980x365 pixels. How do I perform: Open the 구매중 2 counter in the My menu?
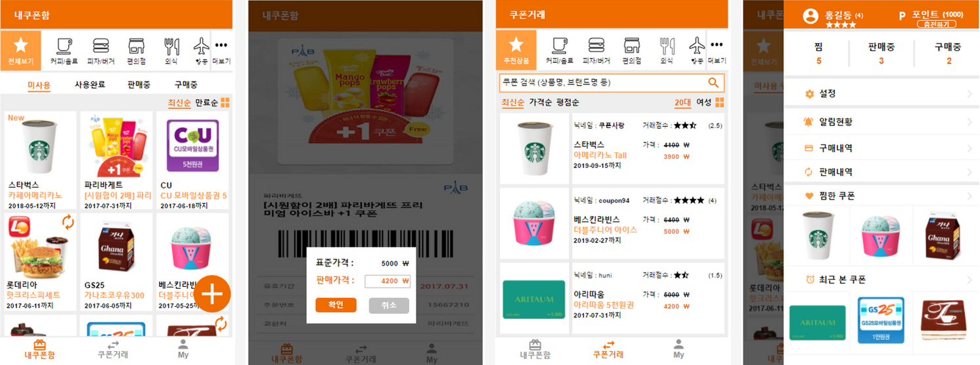tap(948, 54)
